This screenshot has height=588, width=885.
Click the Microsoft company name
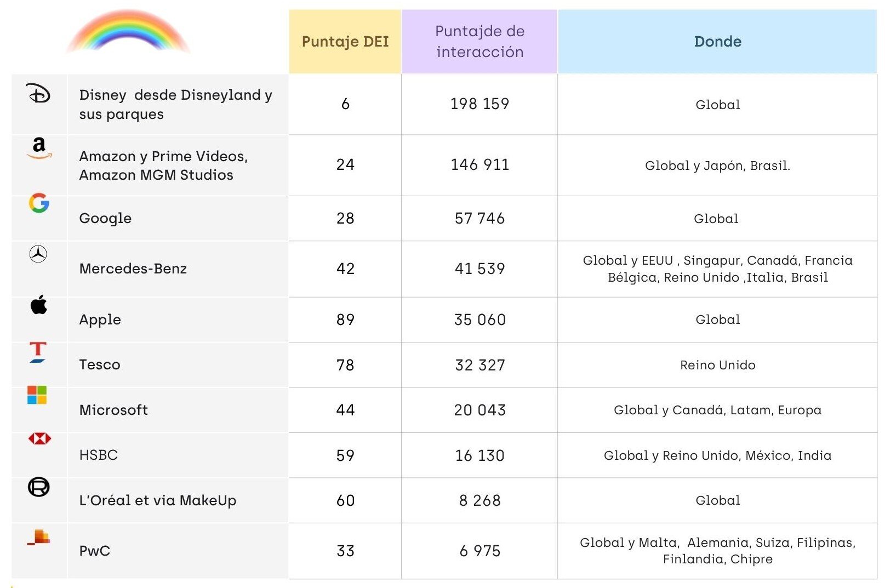[x=113, y=410]
